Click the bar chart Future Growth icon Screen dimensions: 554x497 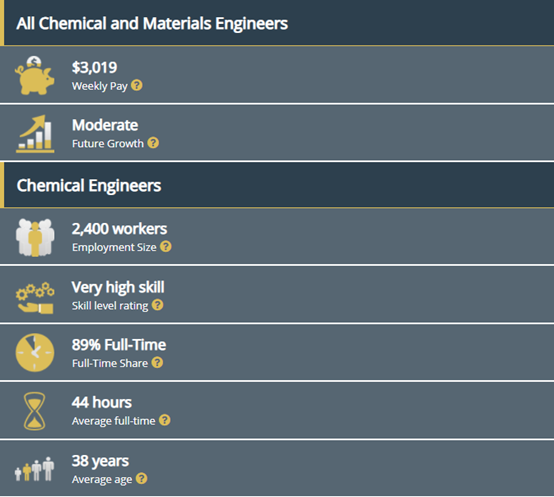click(35, 134)
